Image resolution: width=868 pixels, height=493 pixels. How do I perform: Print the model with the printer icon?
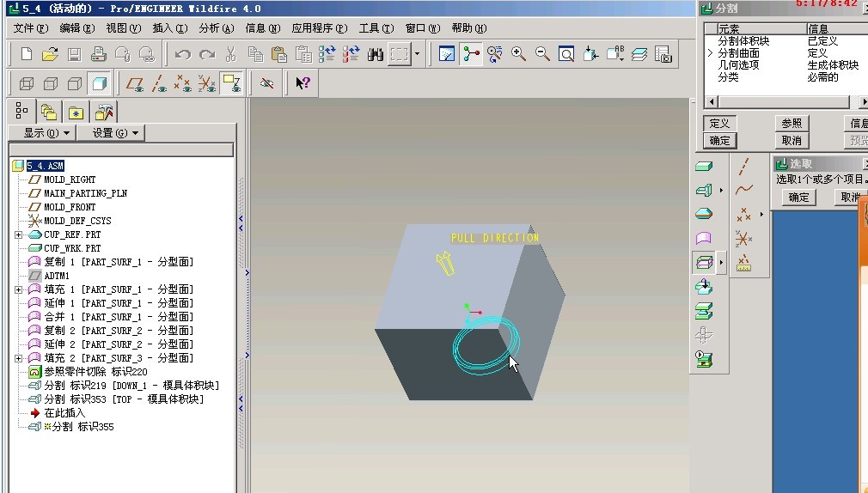[x=99, y=53]
